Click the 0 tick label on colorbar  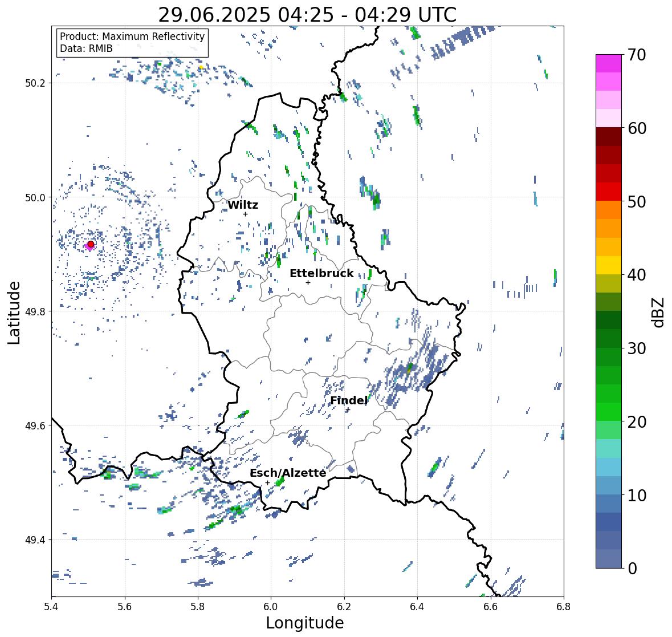632,569
